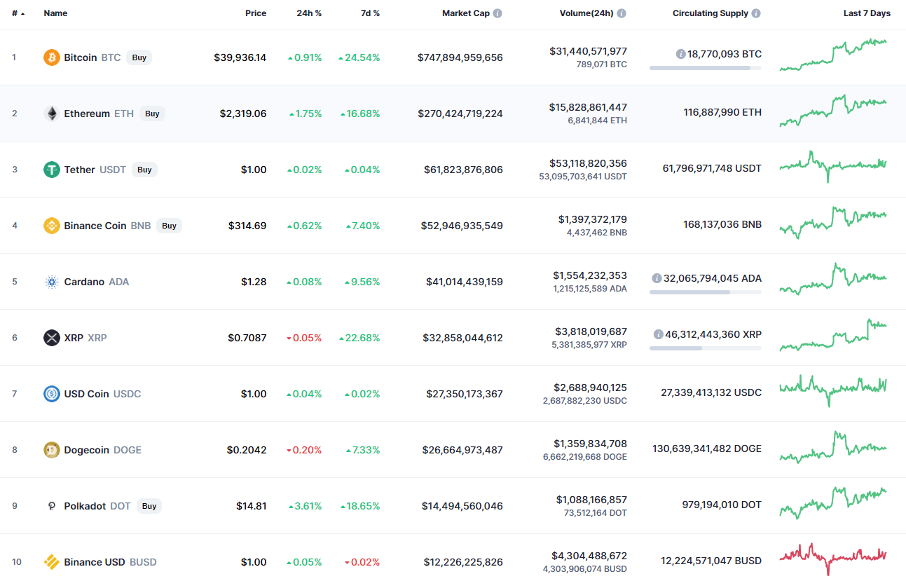Click the Market Cap info icon
The height and width of the screenshot is (588, 906).
[497, 13]
